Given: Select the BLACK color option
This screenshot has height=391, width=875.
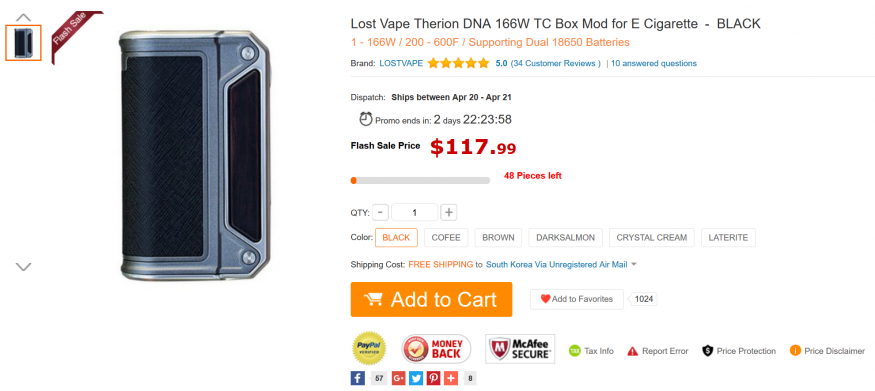Looking at the screenshot, I should pos(396,238).
